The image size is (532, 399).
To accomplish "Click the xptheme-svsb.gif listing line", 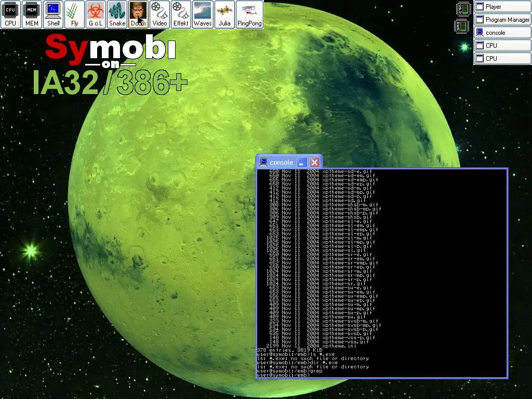I will [321, 333].
